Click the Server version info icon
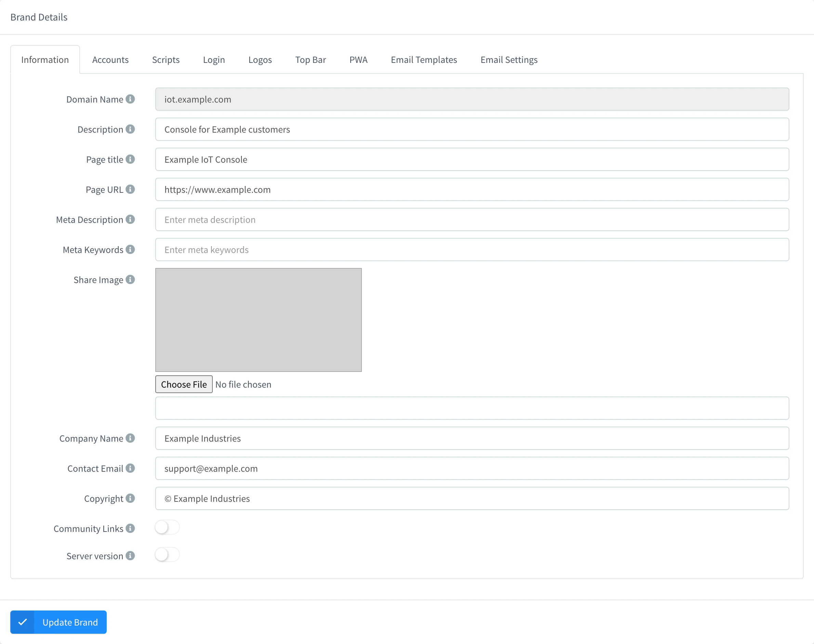The image size is (814, 644). (x=130, y=555)
